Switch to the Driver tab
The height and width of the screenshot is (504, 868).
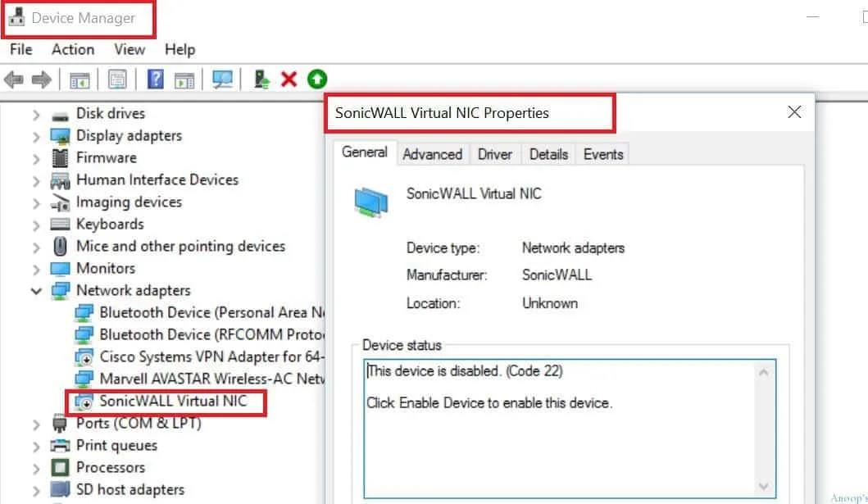(495, 153)
